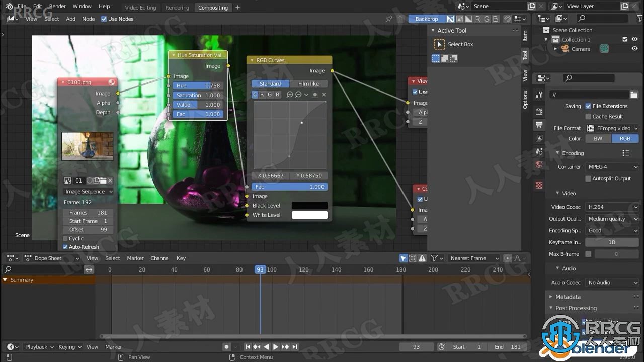Open the Tool properties tab icon
This screenshot has height=362, width=644.
pyautogui.click(x=539, y=95)
